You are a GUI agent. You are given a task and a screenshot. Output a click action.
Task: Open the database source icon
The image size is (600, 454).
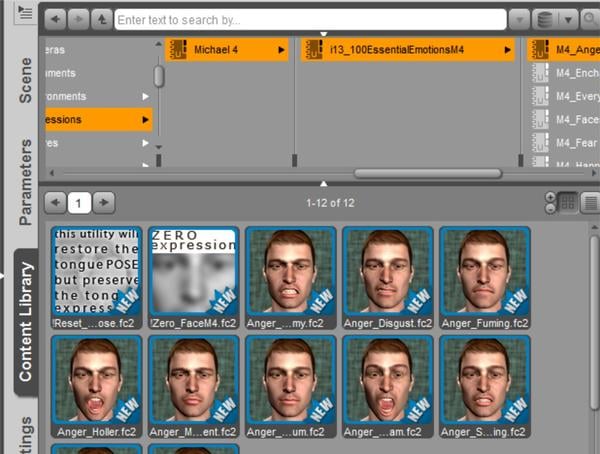[x=545, y=20]
